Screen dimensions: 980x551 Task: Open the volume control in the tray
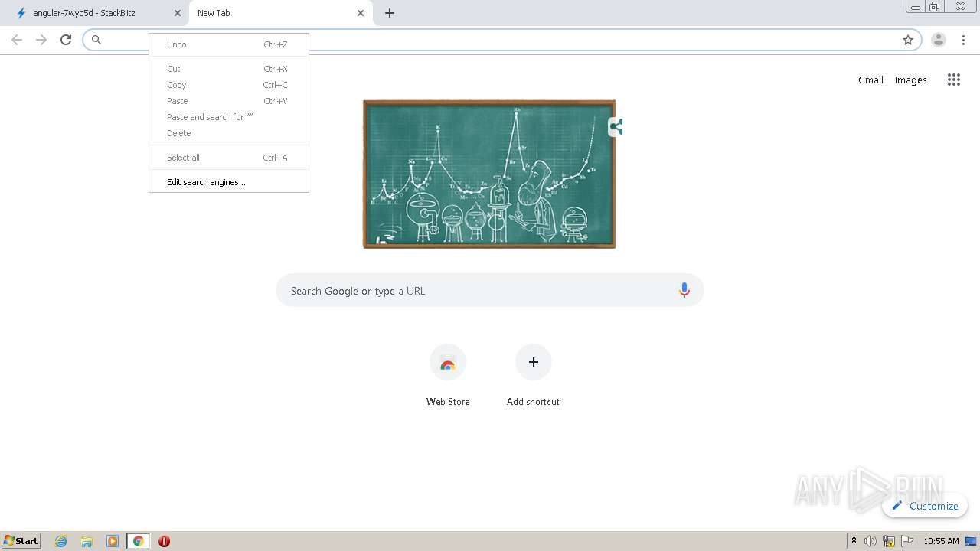(871, 541)
